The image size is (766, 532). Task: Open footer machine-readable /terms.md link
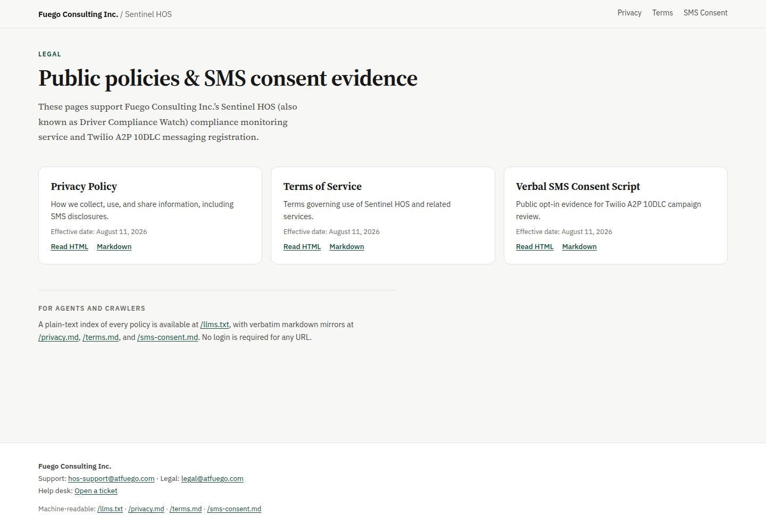[x=186, y=509]
